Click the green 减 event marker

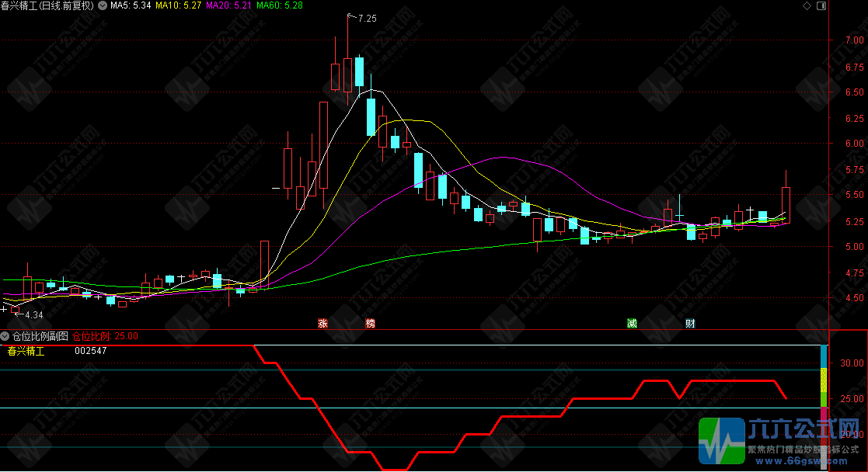tap(632, 323)
